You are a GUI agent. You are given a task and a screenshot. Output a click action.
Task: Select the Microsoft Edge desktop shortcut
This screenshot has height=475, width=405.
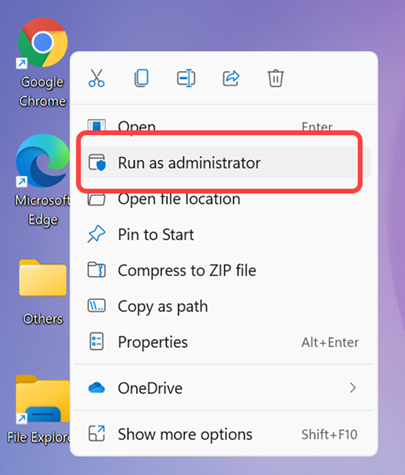coord(42,180)
